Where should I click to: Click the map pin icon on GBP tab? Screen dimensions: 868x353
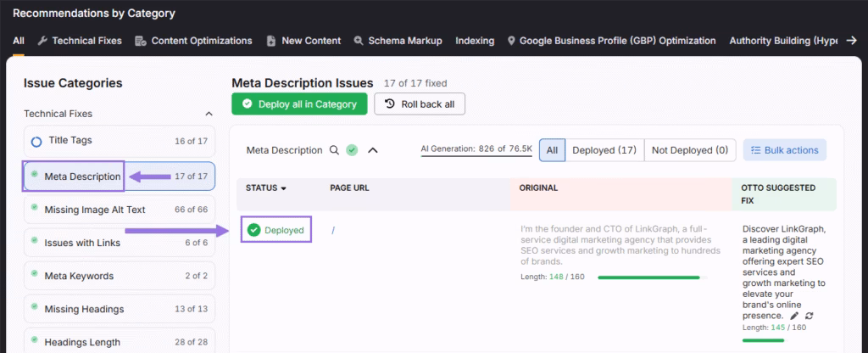(510, 41)
